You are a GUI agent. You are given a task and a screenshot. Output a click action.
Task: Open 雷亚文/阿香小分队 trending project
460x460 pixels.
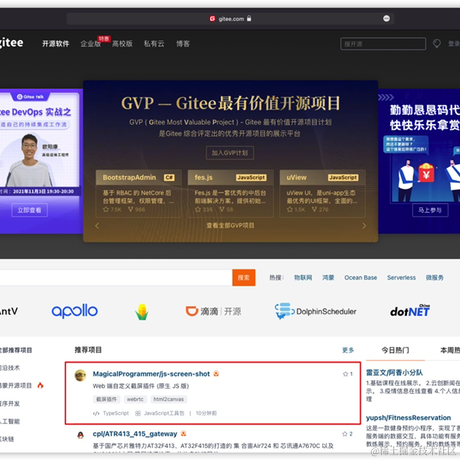pyautogui.click(x=394, y=373)
